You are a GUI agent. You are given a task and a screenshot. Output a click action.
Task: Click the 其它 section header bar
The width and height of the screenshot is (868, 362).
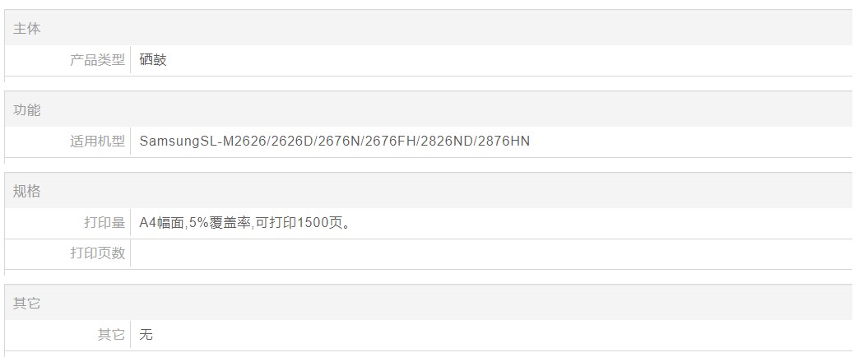(27, 304)
